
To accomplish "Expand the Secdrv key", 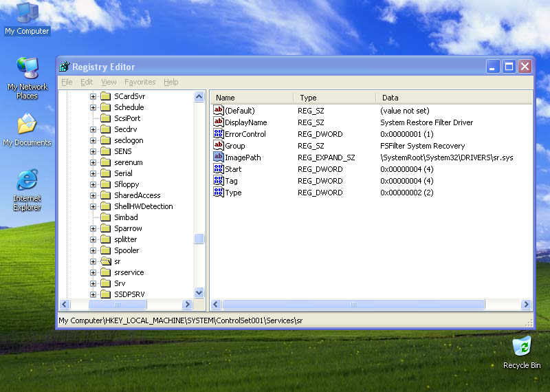I will click(x=93, y=129).
